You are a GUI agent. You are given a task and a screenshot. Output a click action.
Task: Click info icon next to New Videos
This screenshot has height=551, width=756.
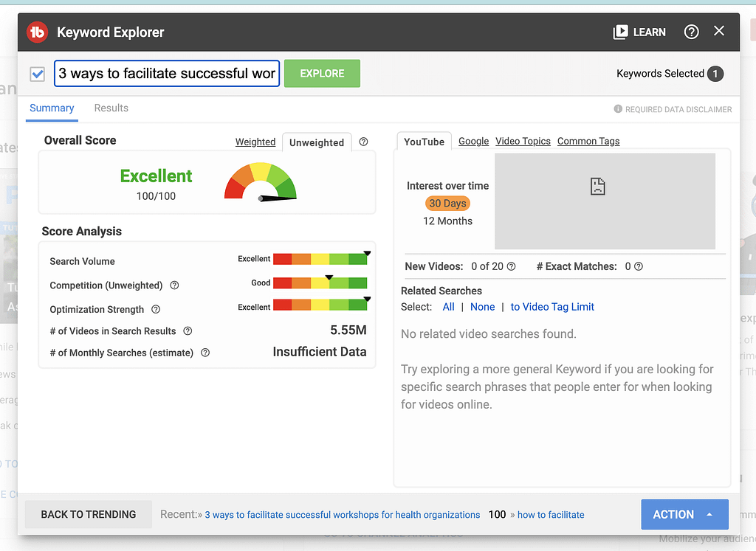point(511,267)
